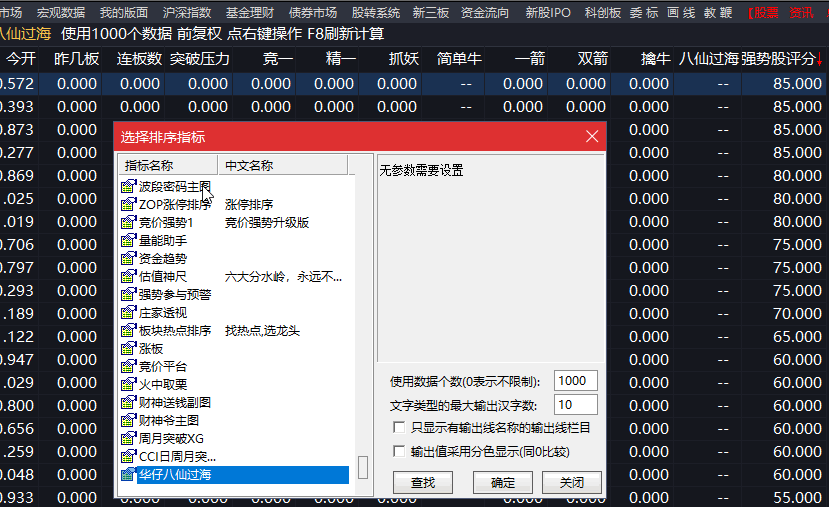This screenshot has width=829, height=507.
Task: Click the icon beside 资金趋势
Action: pos(128,258)
